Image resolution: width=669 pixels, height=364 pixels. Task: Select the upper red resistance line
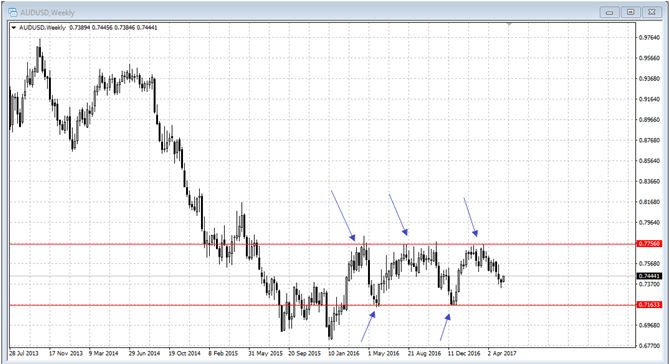point(323,244)
